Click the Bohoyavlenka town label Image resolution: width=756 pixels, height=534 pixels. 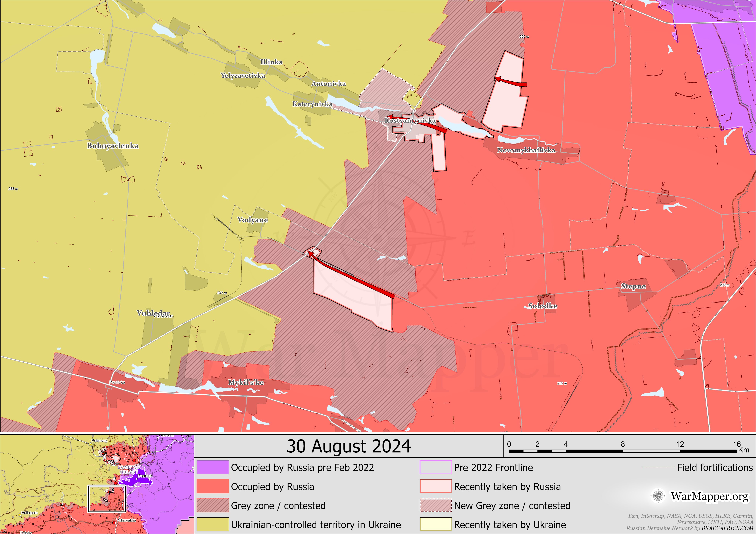coord(113,146)
